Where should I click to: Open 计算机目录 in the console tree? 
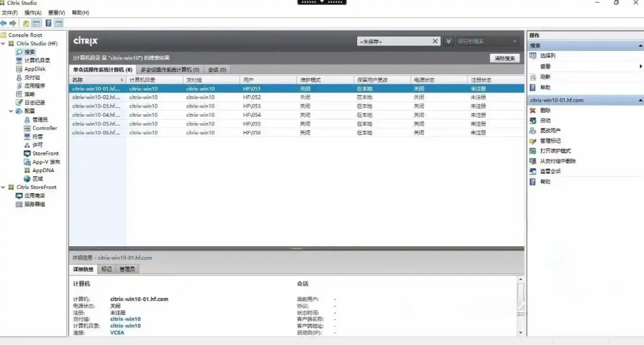(37, 60)
